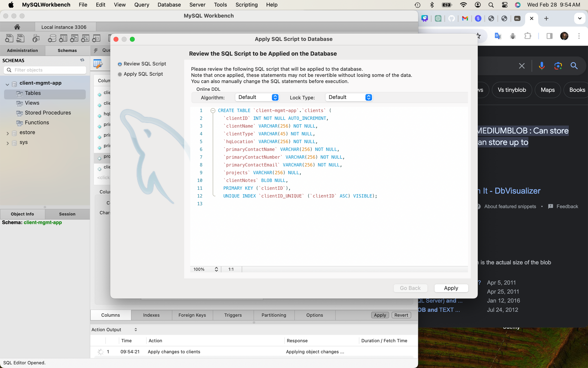This screenshot has height=368, width=588.
Task: Click Apply in the SQL script dialog
Action: 451,288
